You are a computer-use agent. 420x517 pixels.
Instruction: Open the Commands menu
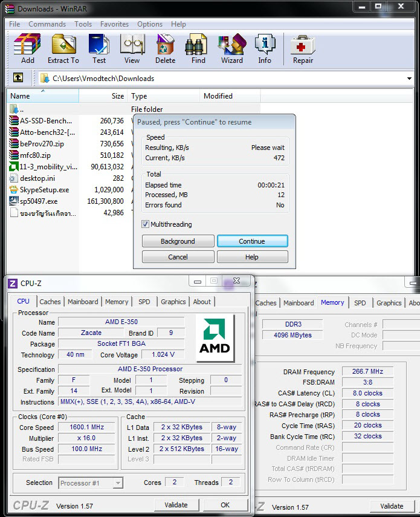click(47, 24)
